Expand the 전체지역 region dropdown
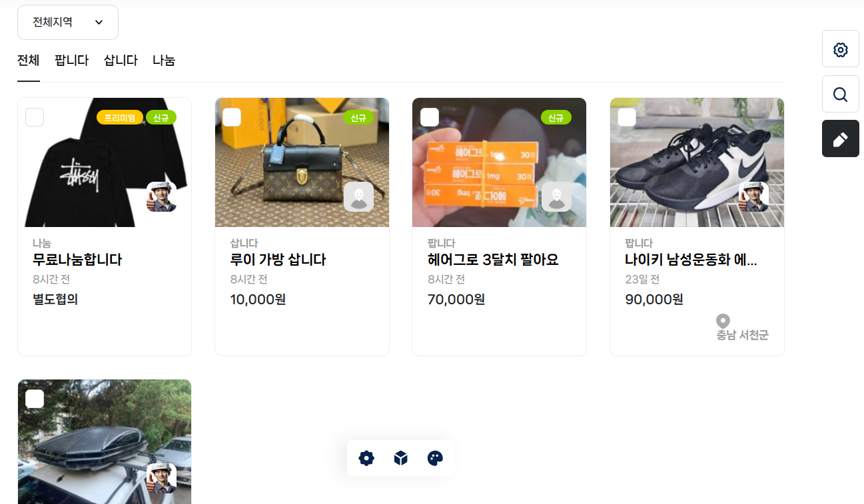The height and width of the screenshot is (504, 864). pyautogui.click(x=68, y=23)
